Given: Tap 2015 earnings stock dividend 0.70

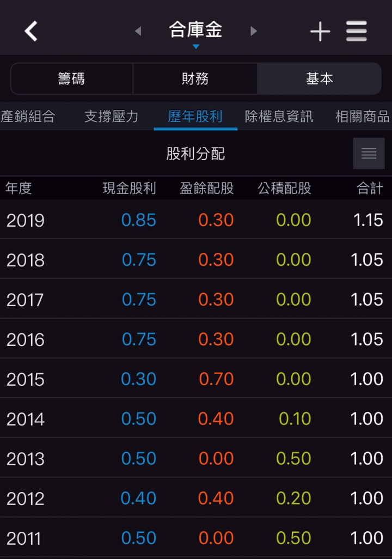Looking at the screenshot, I should 216,379.
